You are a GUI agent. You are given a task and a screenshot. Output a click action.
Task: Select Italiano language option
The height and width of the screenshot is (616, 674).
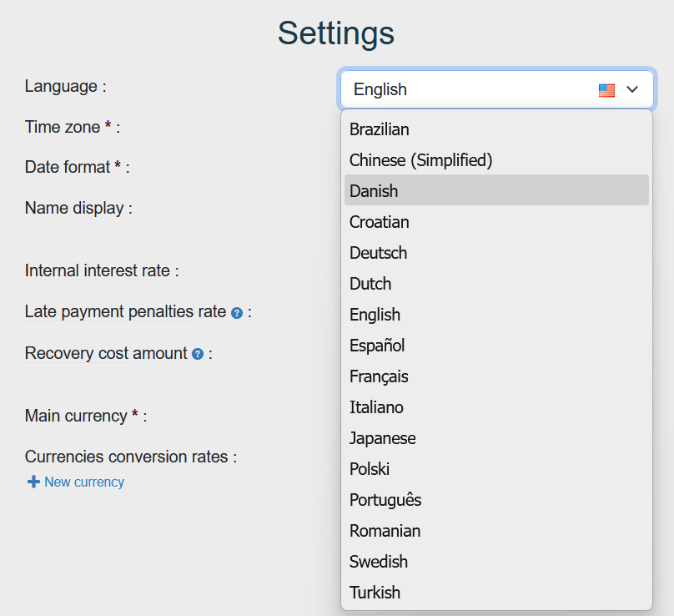coord(376,407)
